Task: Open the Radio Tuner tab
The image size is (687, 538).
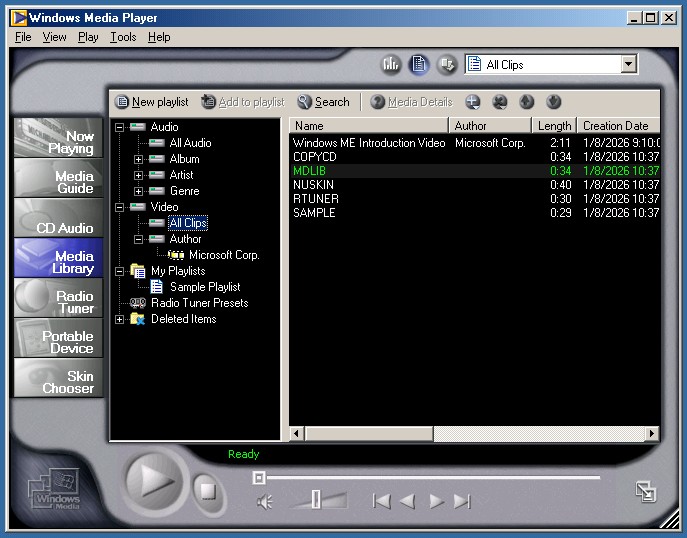Action: [x=58, y=298]
